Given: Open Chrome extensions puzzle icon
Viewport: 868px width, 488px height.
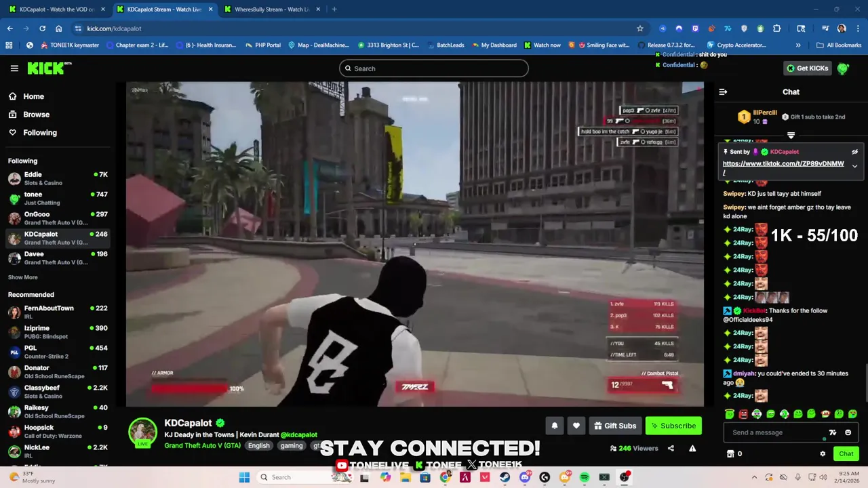Looking at the screenshot, I should [776, 28].
